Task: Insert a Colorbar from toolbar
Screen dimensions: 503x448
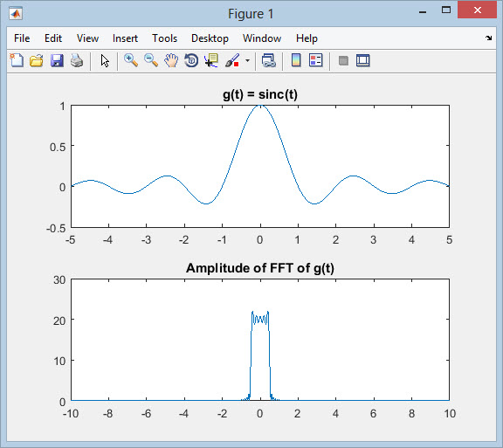Action: 296,60
